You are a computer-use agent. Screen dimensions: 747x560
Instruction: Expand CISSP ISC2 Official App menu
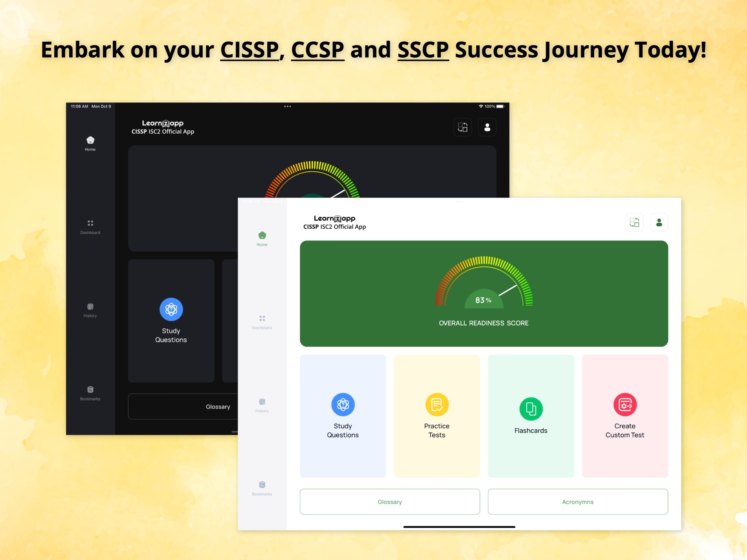635,222
